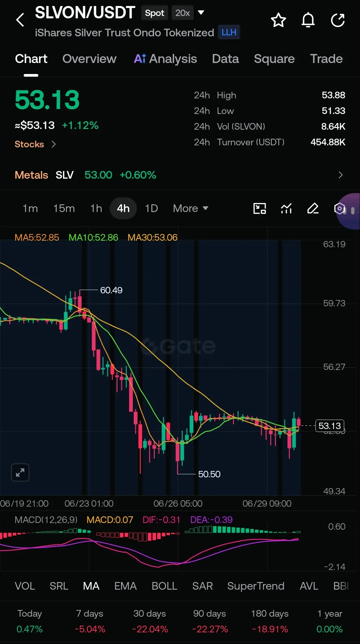The image size is (360, 644).
Task: Activate the drawing pencil tool
Action: pos(313,209)
